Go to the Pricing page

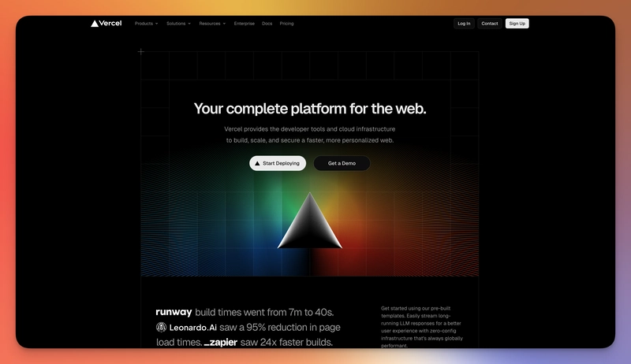click(x=286, y=24)
